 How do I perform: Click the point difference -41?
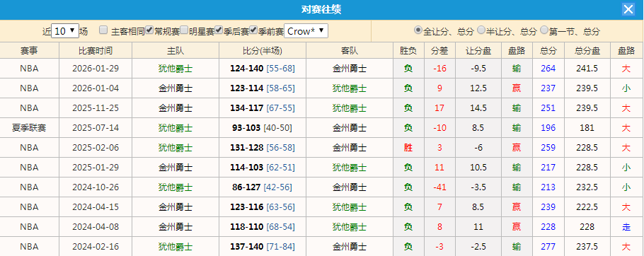pos(440,187)
